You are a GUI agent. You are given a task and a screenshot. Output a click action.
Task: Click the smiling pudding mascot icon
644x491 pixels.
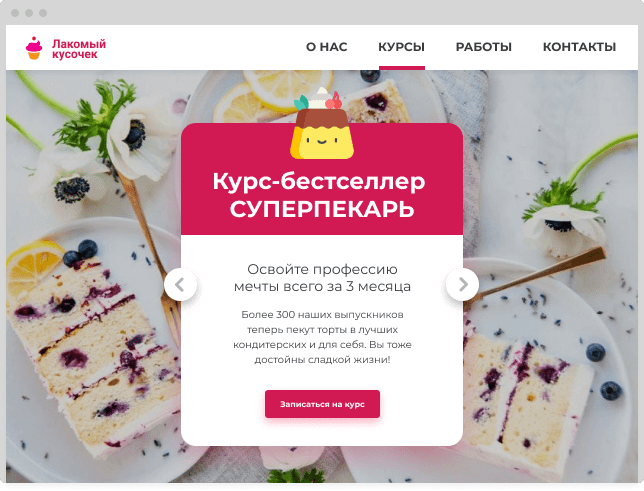click(x=322, y=124)
